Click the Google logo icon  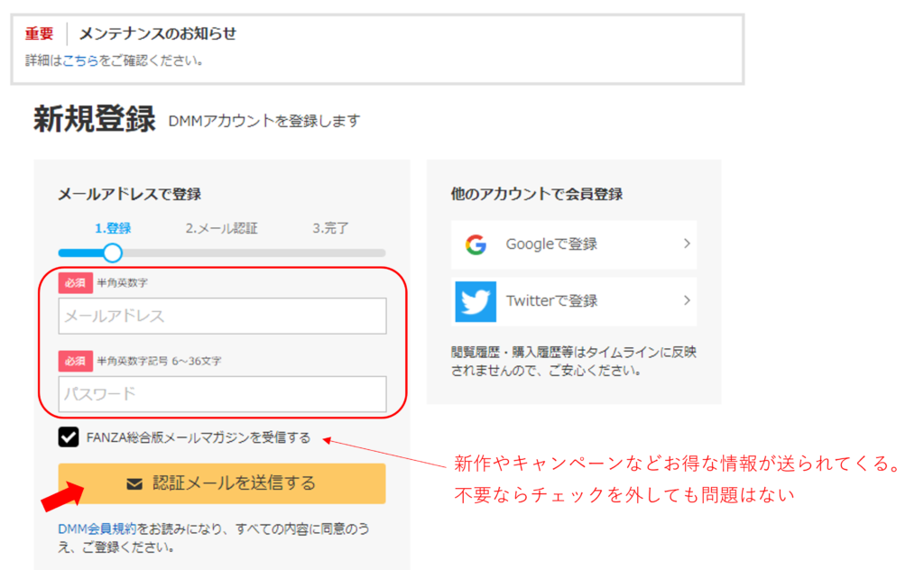476,244
